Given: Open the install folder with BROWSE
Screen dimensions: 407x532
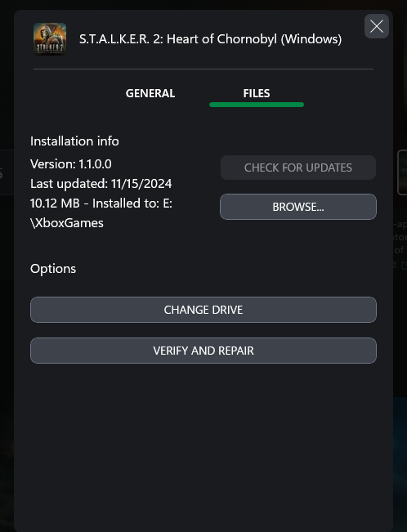Looking at the screenshot, I should 298,207.
